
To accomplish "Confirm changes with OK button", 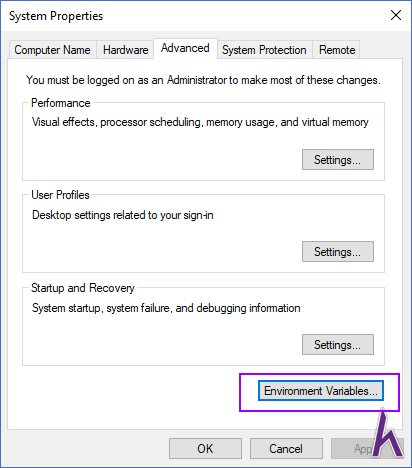I will (x=205, y=449).
